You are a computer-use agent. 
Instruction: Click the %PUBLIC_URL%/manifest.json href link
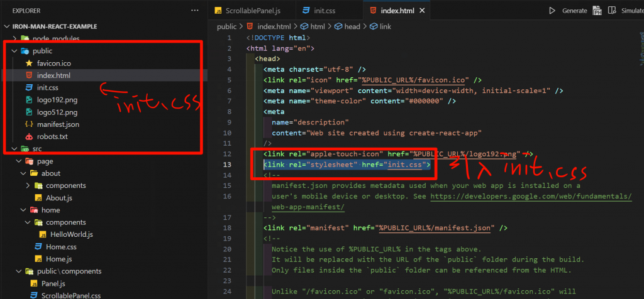tap(435, 227)
